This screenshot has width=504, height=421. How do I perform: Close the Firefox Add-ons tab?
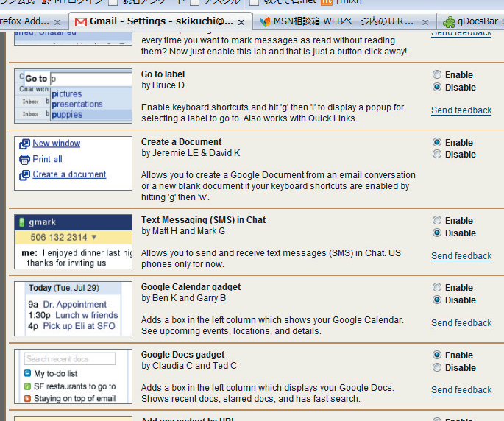coord(57,22)
